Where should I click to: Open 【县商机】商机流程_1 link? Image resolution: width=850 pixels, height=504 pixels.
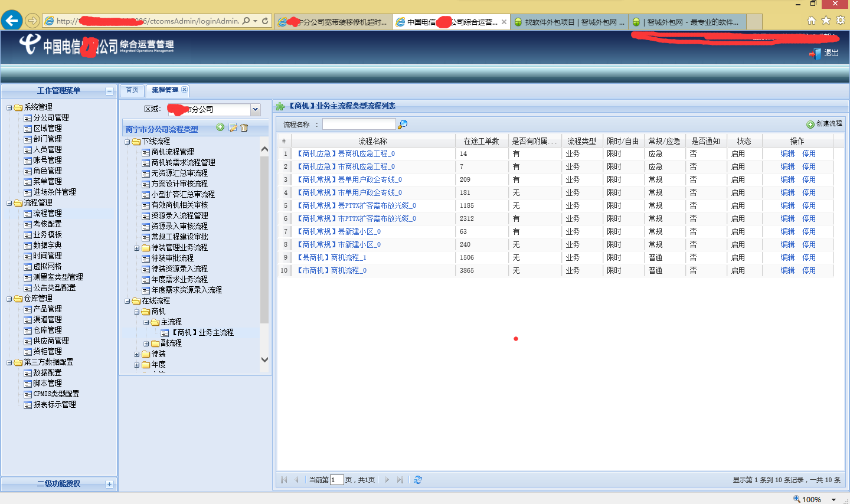click(331, 257)
